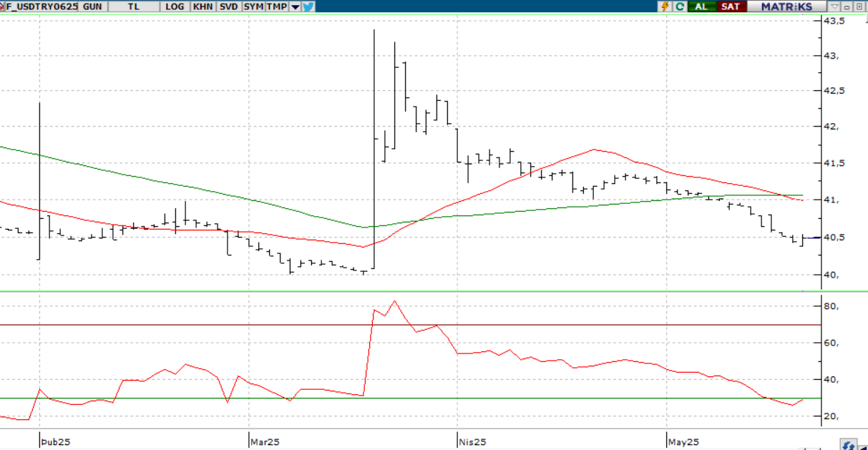Click the green refresh icon
This screenshot has width=868, height=450.
click(x=679, y=6)
